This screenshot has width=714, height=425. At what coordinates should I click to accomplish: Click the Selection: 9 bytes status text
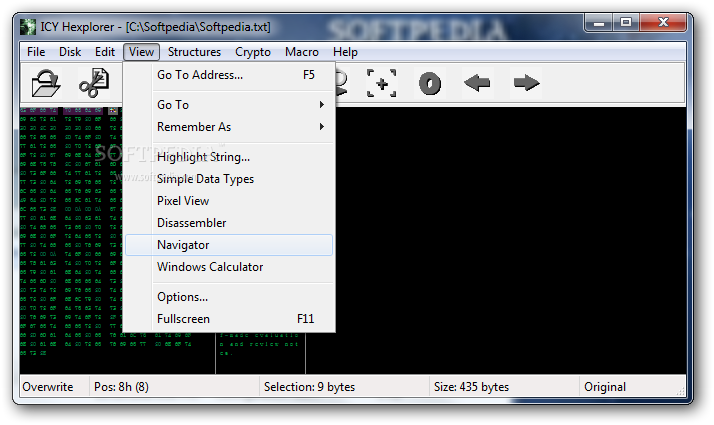tap(309, 387)
